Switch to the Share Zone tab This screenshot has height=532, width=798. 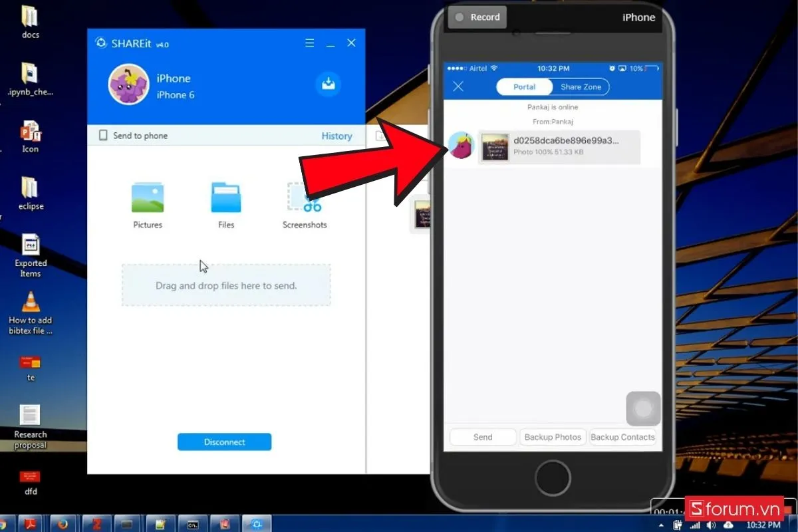[581, 86]
